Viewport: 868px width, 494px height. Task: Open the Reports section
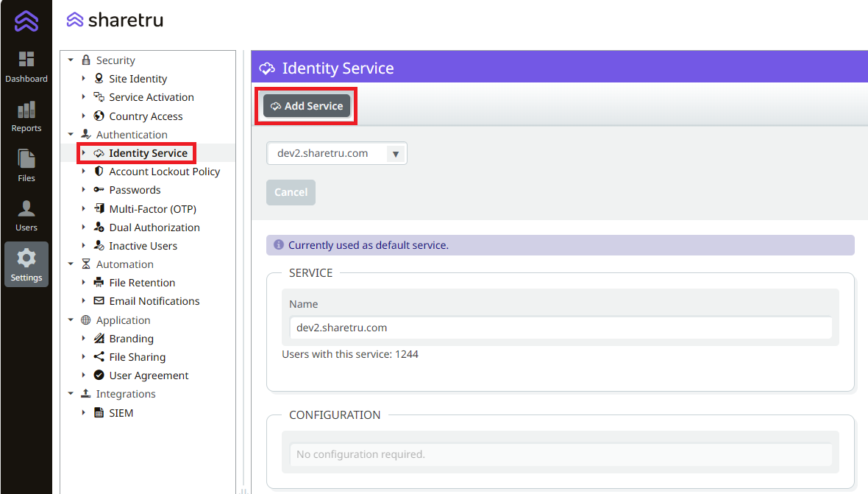(26, 116)
